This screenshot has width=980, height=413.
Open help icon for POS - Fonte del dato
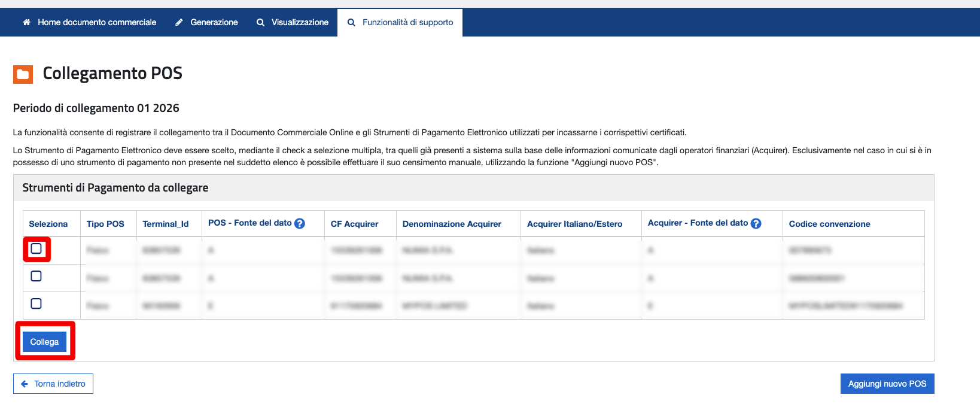300,223
